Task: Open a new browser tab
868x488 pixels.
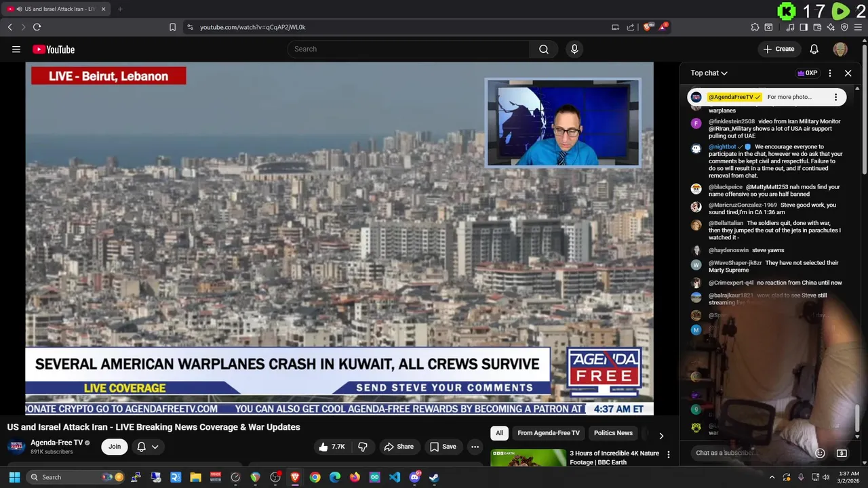Action: click(x=120, y=9)
